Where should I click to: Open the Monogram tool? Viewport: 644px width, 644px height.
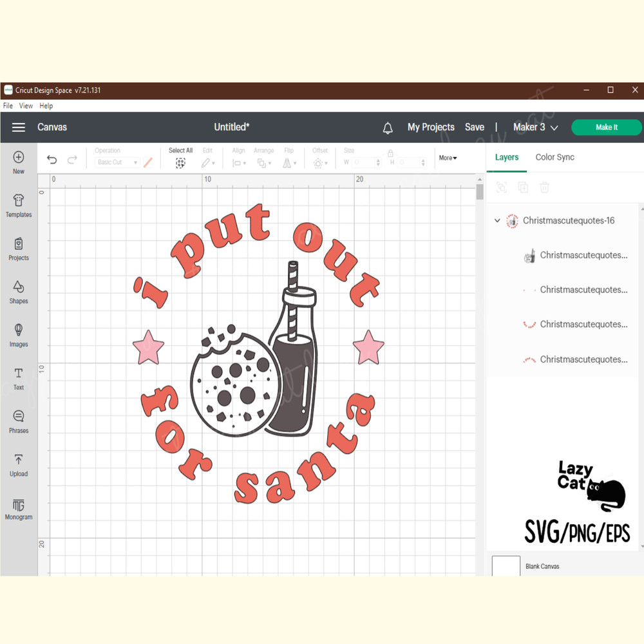click(x=19, y=505)
